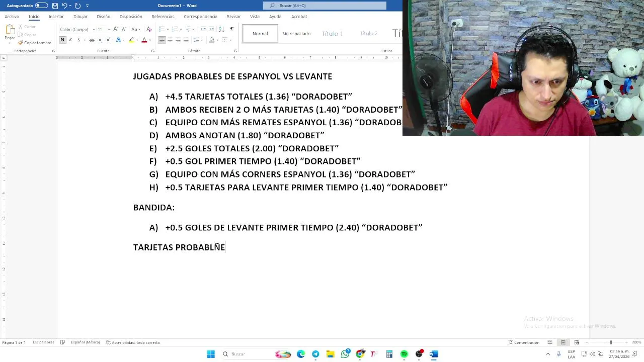Toggle strikethrough formatting
The width and height of the screenshot is (644, 362).
point(92,40)
